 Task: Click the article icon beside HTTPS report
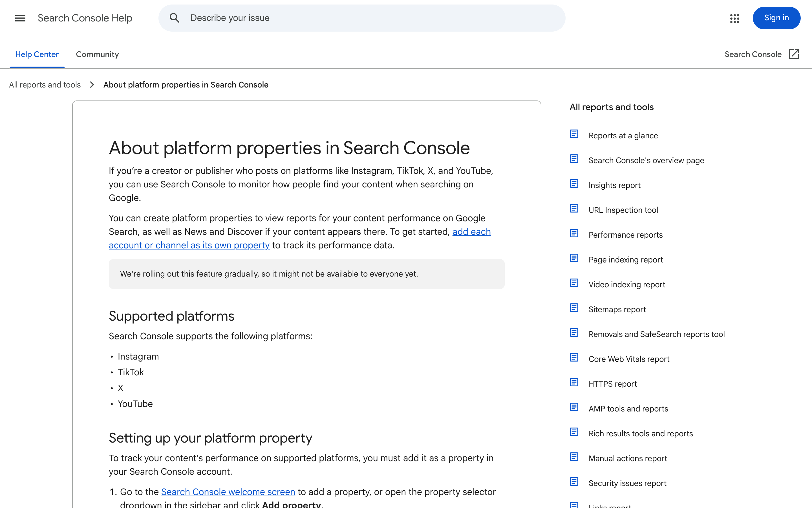(x=574, y=383)
